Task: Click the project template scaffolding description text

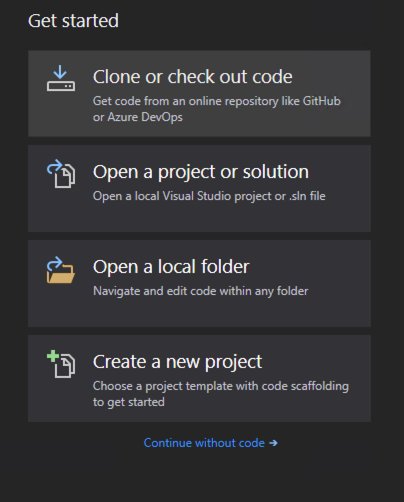Action: click(x=221, y=394)
